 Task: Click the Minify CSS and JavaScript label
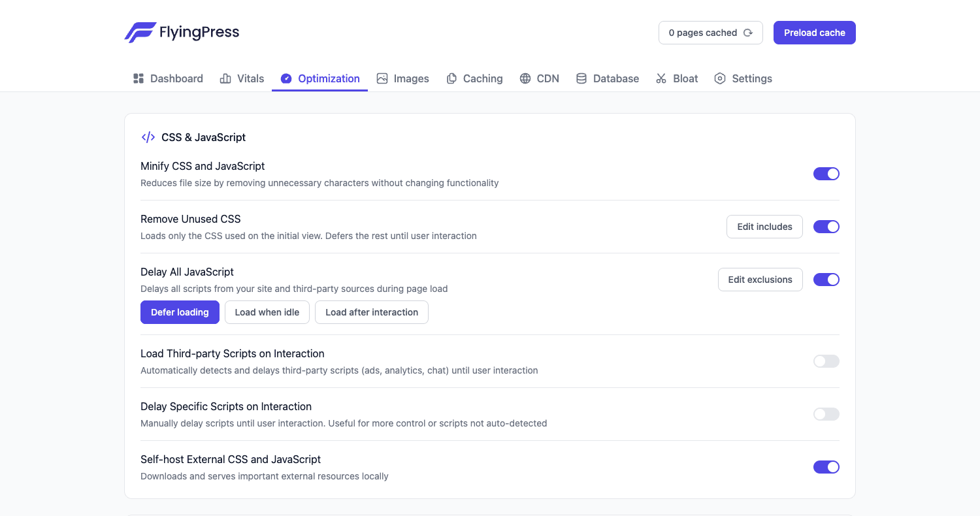pos(203,166)
